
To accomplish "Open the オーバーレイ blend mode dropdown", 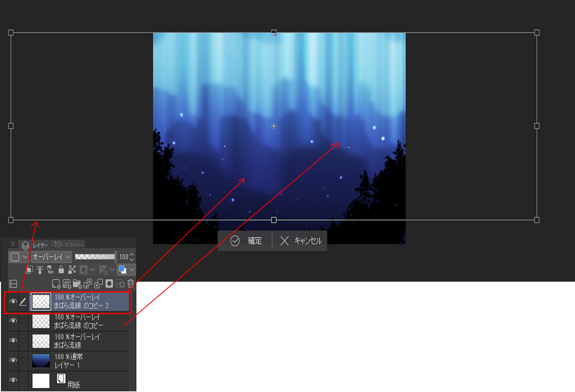I will tap(51, 257).
